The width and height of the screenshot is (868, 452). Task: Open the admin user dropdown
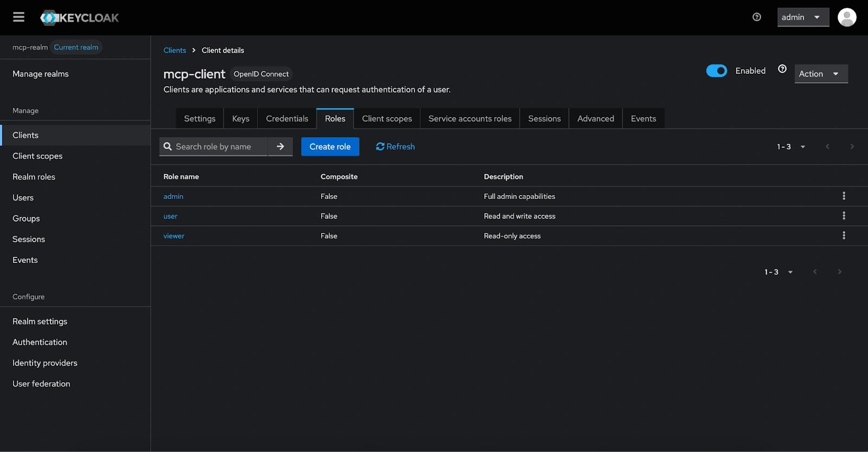coord(803,17)
